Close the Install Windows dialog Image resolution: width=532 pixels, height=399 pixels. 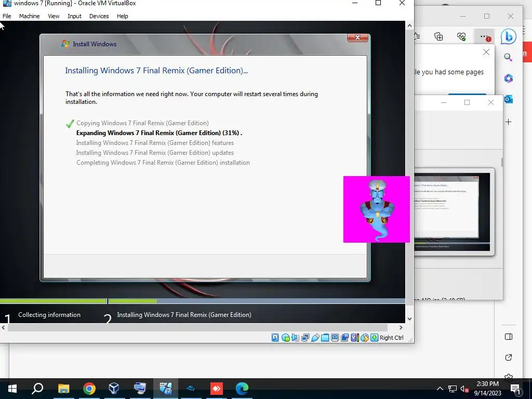[357, 37]
